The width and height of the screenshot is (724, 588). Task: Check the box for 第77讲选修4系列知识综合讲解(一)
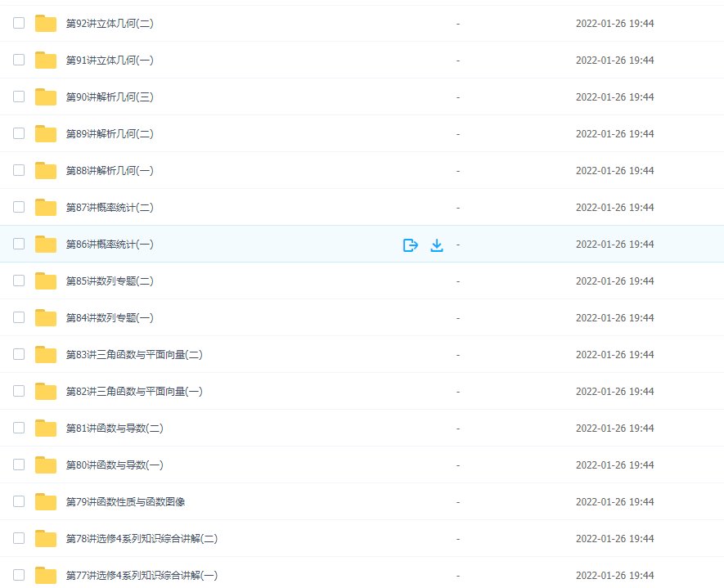click(x=19, y=575)
